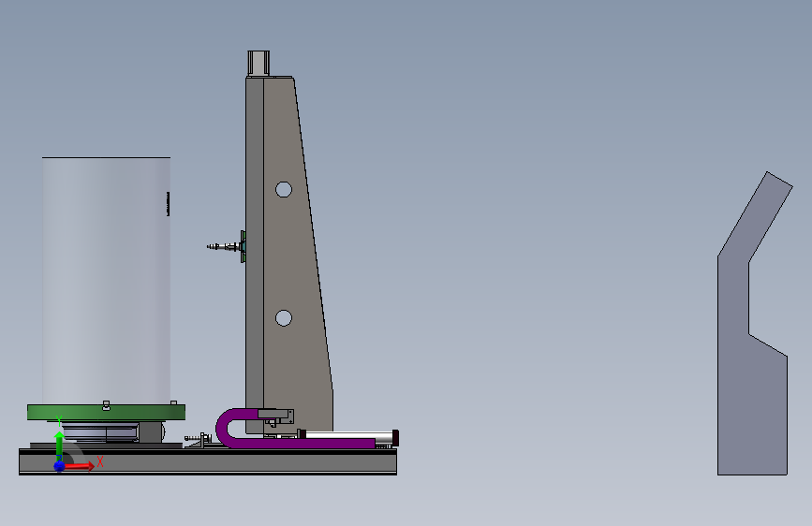Click the lower round hole in column
812x526 pixels.
pyautogui.click(x=283, y=318)
